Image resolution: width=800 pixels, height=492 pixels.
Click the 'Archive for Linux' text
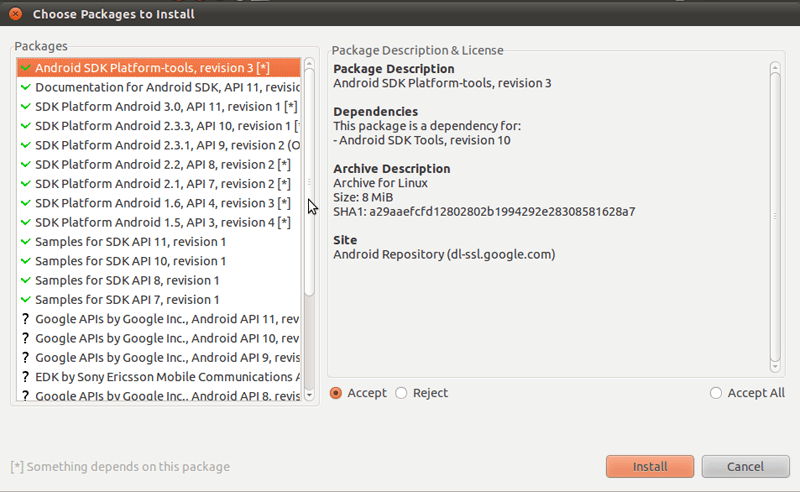[x=381, y=183]
